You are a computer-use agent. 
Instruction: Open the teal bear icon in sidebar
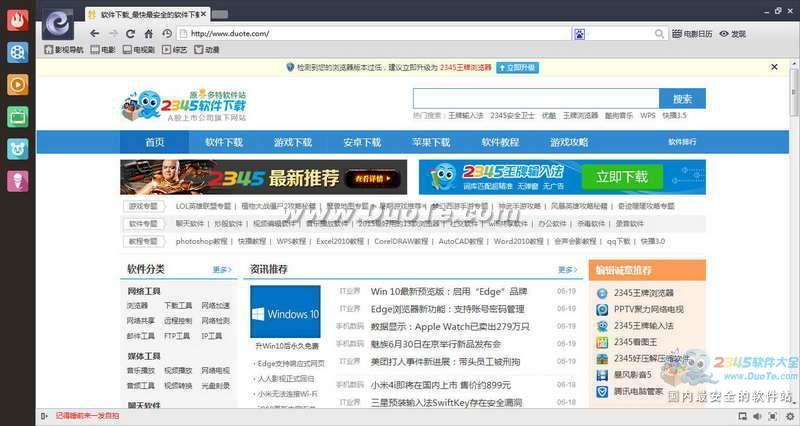pos(17,149)
